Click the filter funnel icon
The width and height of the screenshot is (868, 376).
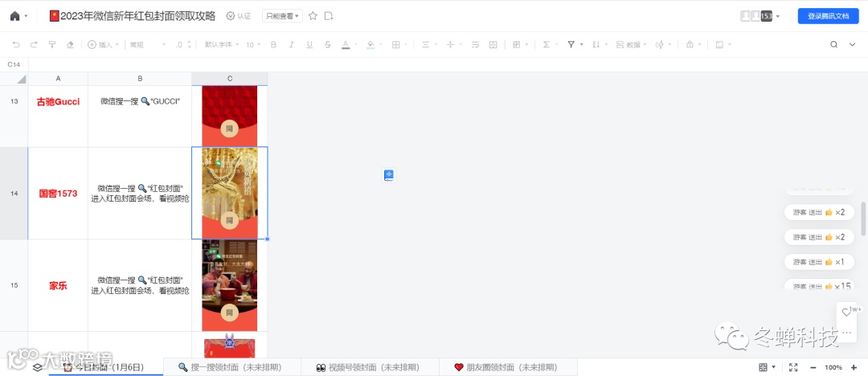[571, 45]
